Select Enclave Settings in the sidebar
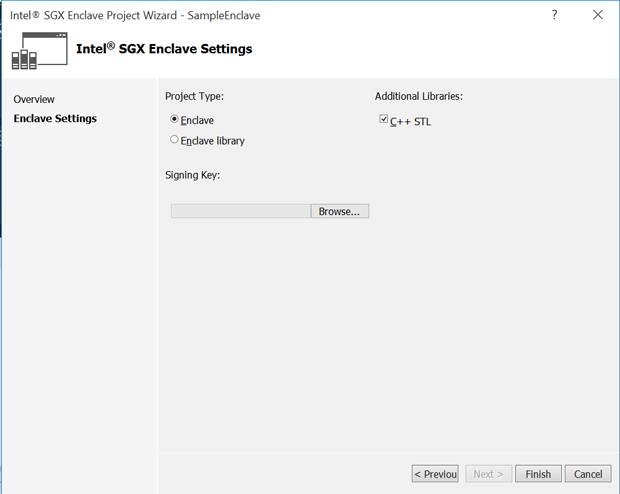 [x=55, y=118]
